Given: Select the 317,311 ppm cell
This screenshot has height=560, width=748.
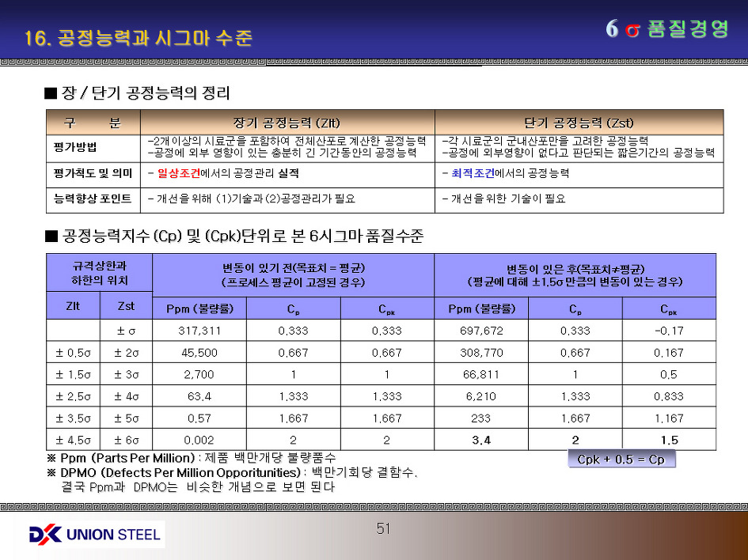Looking at the screenshot, I should click(199, 331).
